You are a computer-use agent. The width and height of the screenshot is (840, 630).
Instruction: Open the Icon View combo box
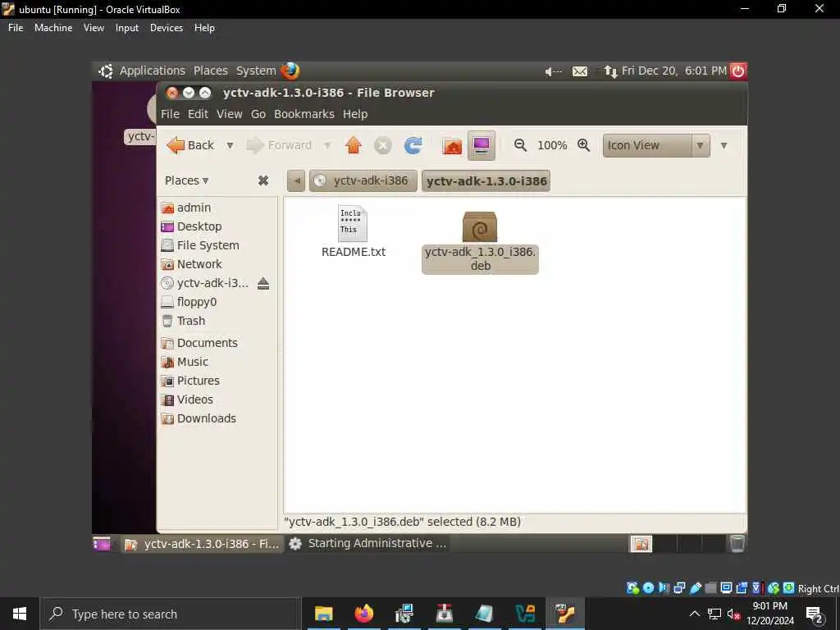[656, 145]
